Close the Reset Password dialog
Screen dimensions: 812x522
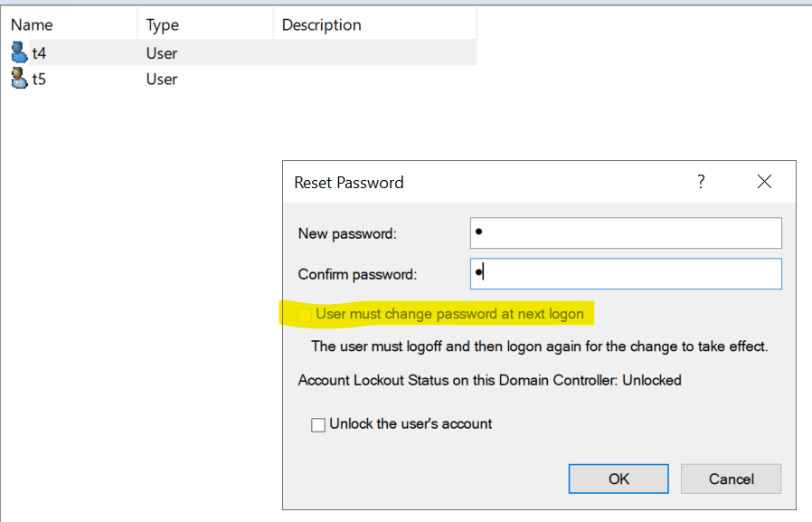tap(764, 181)
